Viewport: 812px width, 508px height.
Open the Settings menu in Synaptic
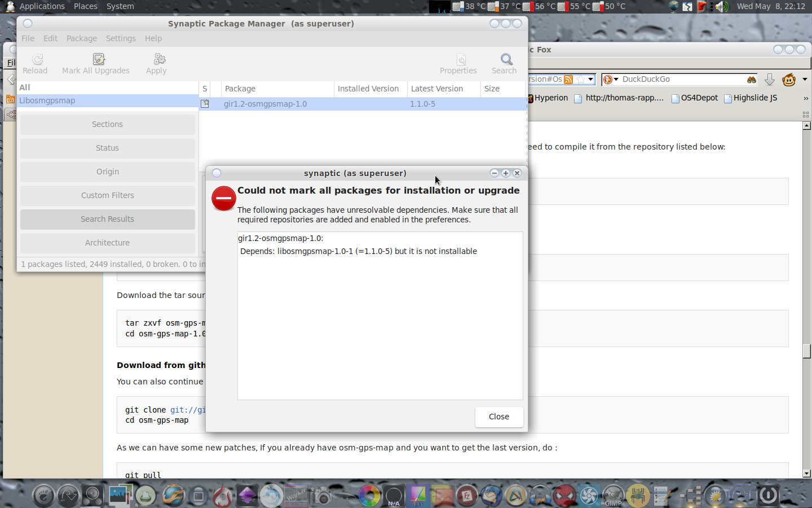point(121,38)
